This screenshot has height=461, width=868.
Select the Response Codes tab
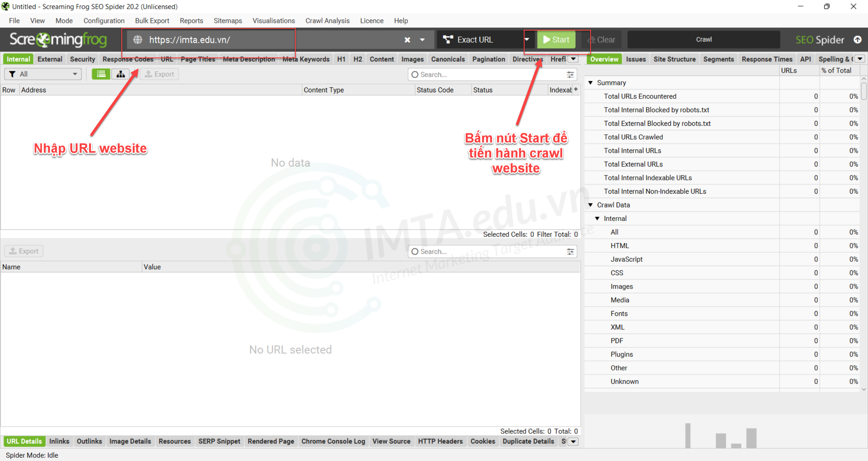click(128, 59)
